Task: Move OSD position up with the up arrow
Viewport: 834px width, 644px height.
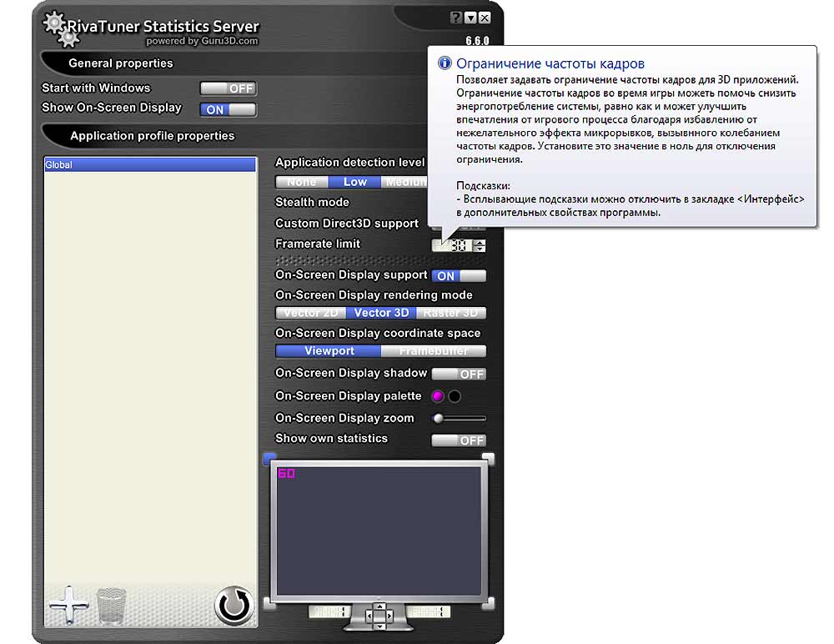Action: (x=379, y=606)
